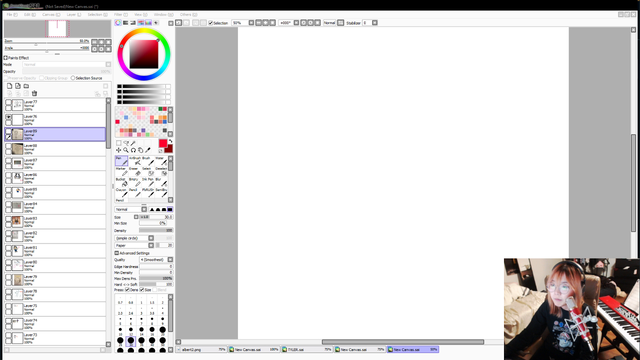Activate the Hand pan tool
Screen dimensions: 640x360
(x=140, y=150)
